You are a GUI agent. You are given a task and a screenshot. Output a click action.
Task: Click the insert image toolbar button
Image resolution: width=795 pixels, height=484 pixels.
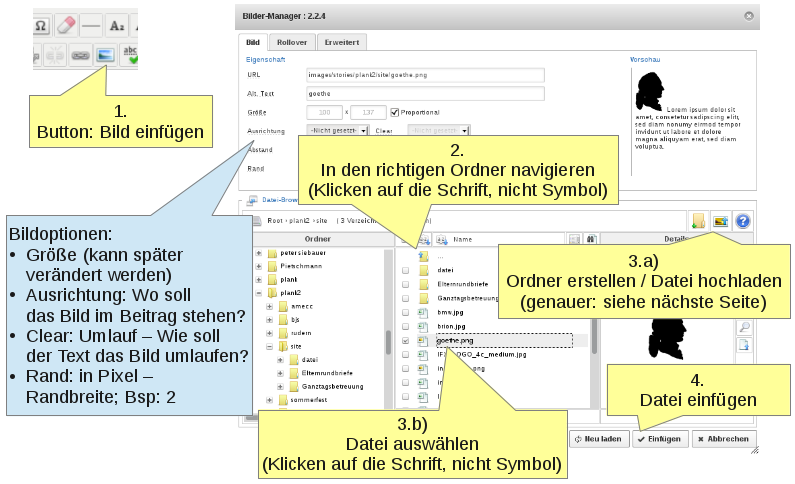[x=105, y=56]
